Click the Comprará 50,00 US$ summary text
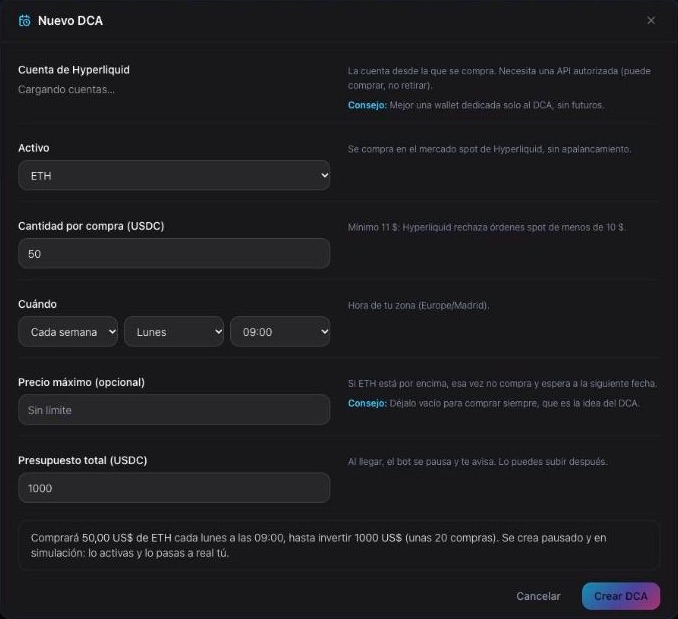 coord(319,546)
